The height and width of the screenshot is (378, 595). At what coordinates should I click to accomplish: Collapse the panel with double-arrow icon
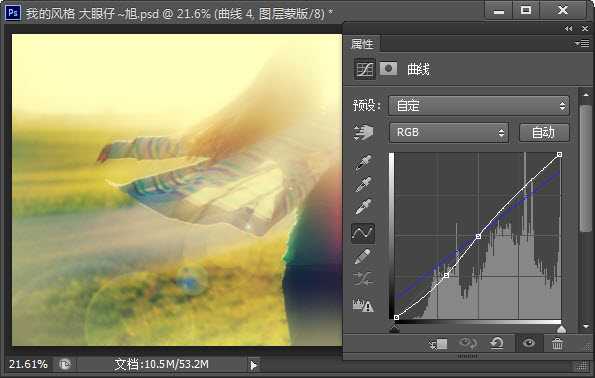point(568,29)
